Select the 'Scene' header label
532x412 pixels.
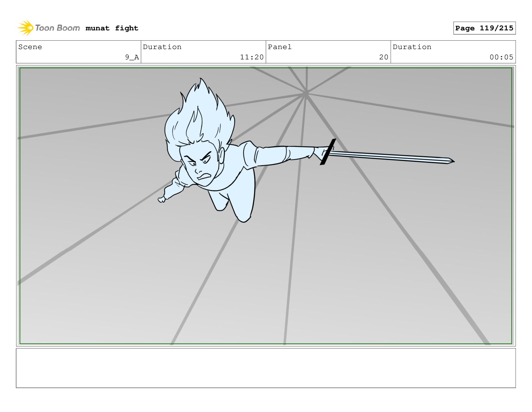(x=30, y=47)
